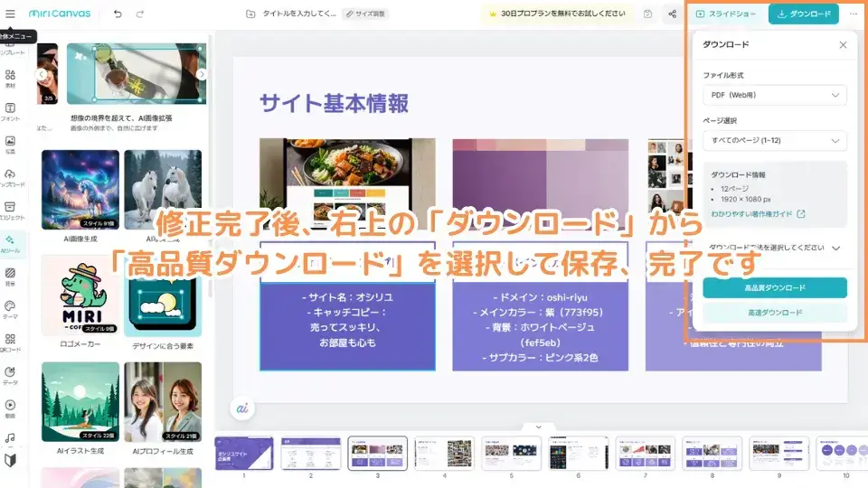Select page 3 thumbnail
The height and width of the screenshot is (488, 868).
(x=378, y=453)
